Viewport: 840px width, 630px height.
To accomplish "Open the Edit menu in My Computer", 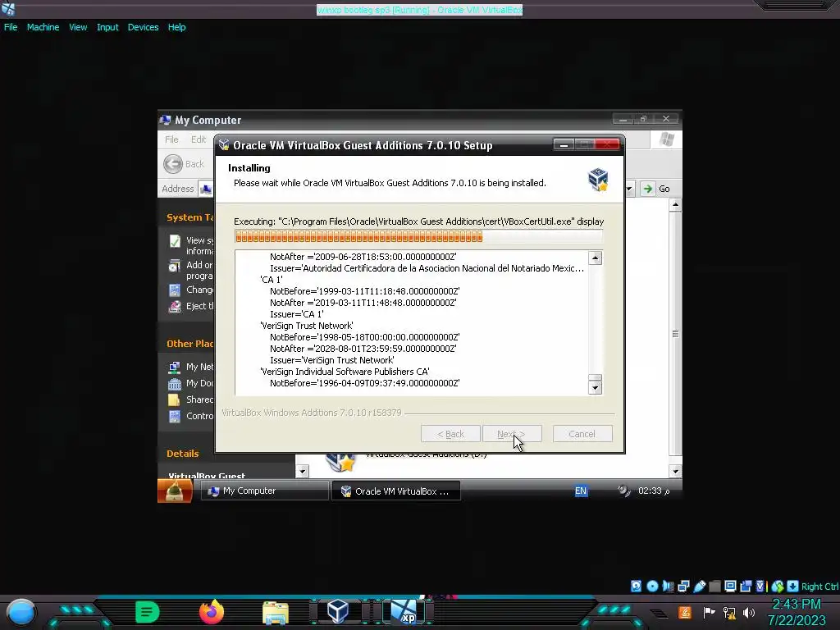I will [199, 139].
